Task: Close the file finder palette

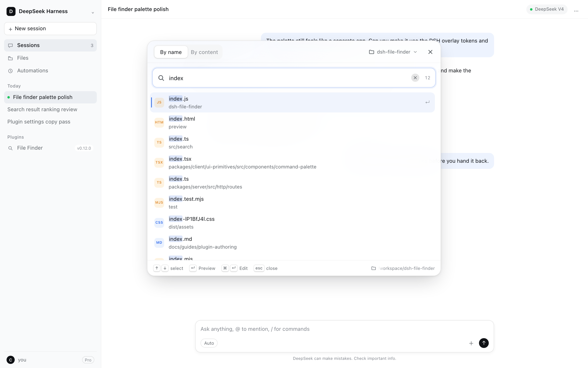Action: point(430,52)
